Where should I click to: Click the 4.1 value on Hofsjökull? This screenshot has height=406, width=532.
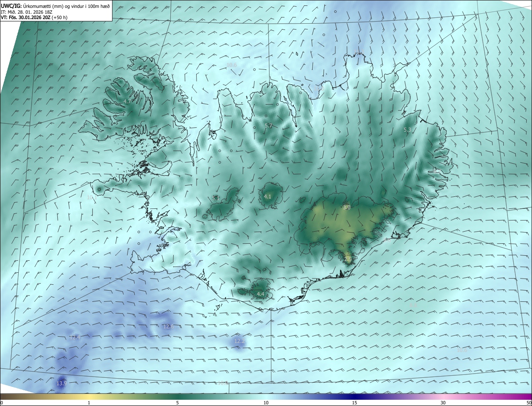pyautogui.click(x=268, y=196)
